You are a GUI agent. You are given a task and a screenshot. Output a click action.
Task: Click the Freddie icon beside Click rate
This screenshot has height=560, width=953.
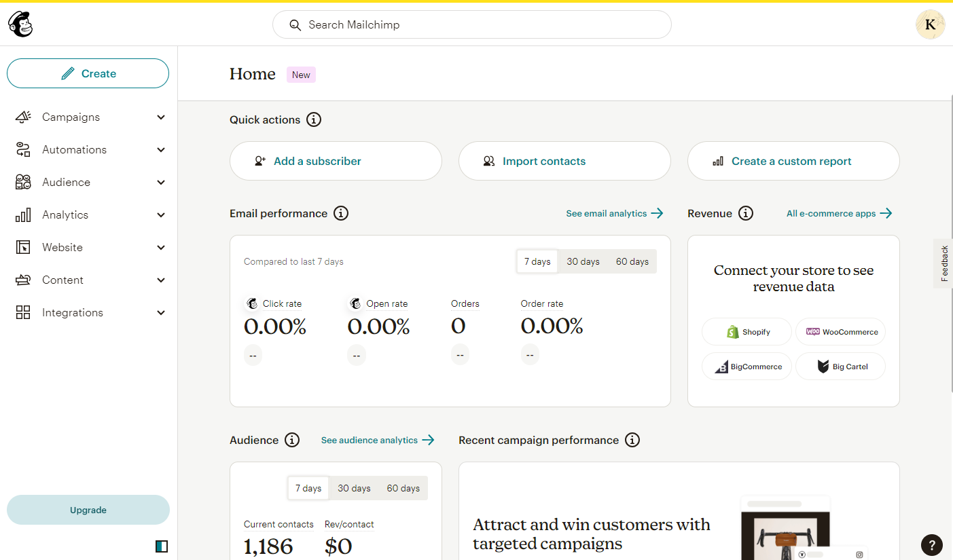[252, 303]
